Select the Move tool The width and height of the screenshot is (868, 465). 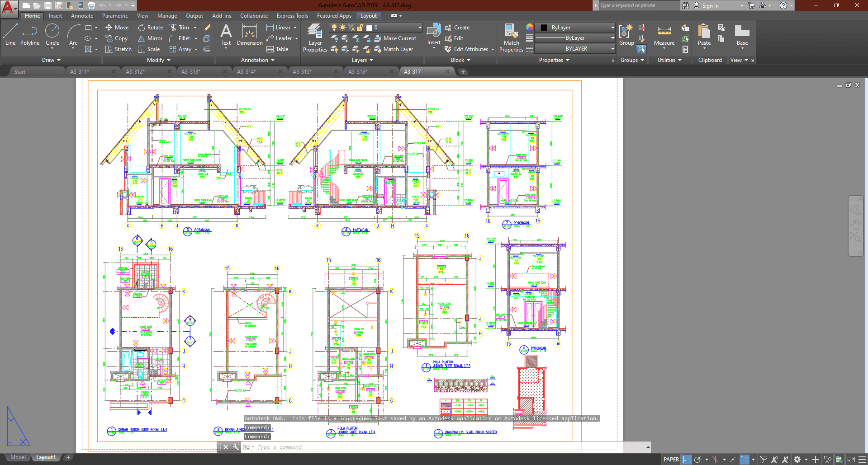pyautogui.click(x=117, y=27)
